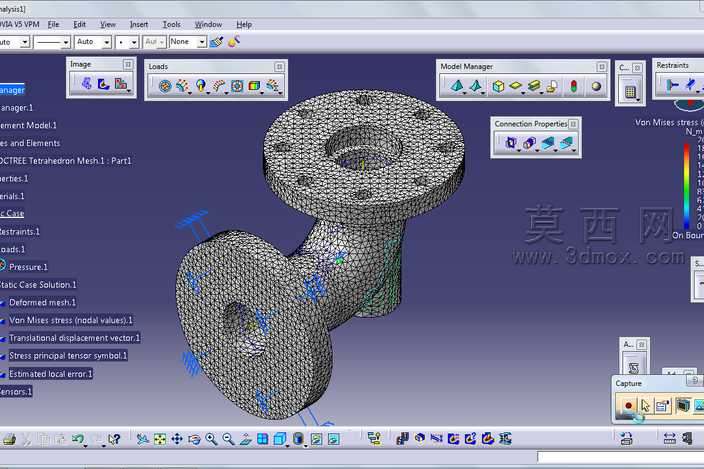Open the line thickness Auto dropdown
704x469 pixels.
pyautogui.click(x=106, y=42)
